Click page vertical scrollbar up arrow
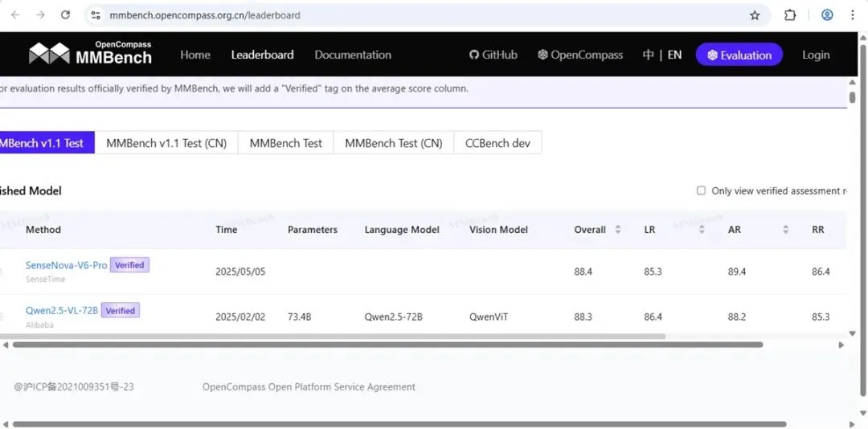 tap(863, 37)
